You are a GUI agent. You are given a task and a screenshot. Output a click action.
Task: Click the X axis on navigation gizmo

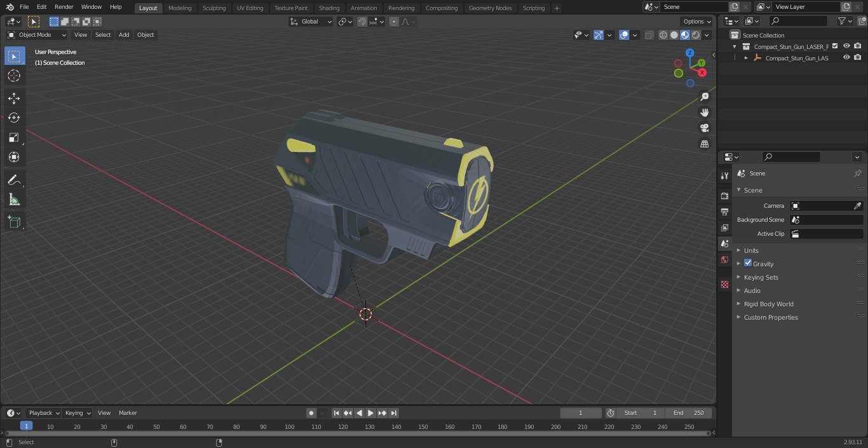[x=702, y=72]
